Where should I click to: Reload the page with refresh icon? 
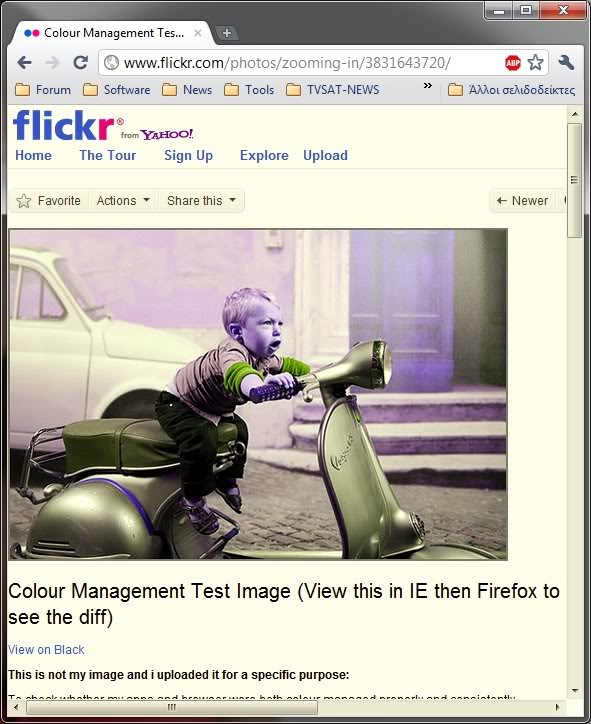pyautogui.click(x=81, y=62)
